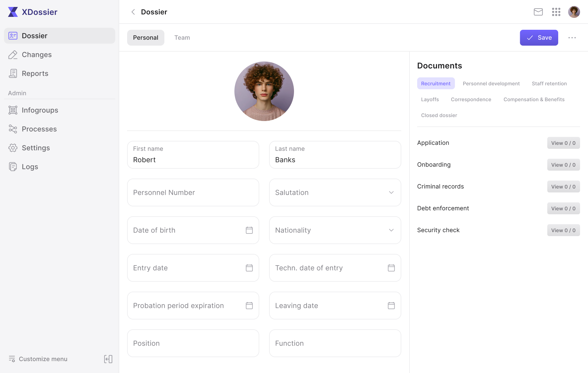588x373 pixels.
Task: Click the Last name field
Action: (335, 155)
